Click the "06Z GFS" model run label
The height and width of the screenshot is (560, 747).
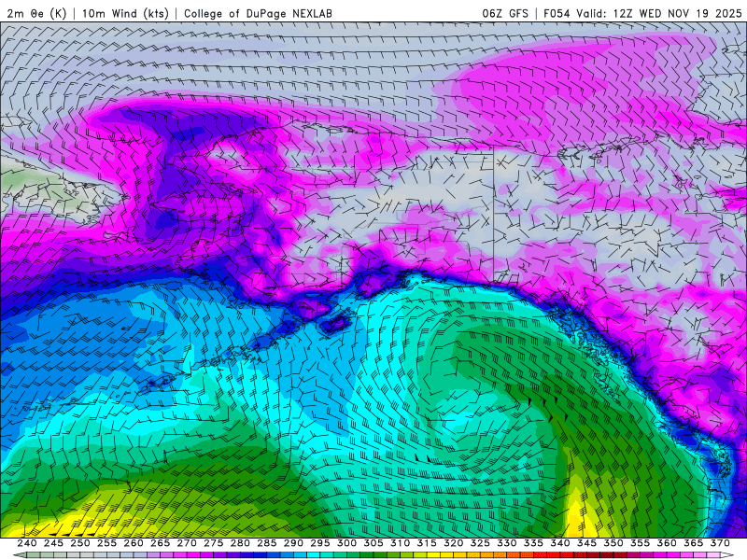click(505, 13)
